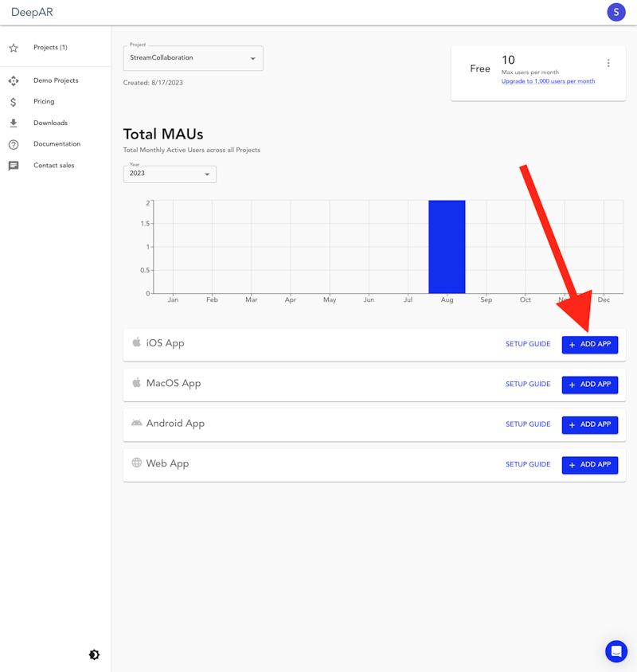Open Setup Guide for Web App

(528, 464)
